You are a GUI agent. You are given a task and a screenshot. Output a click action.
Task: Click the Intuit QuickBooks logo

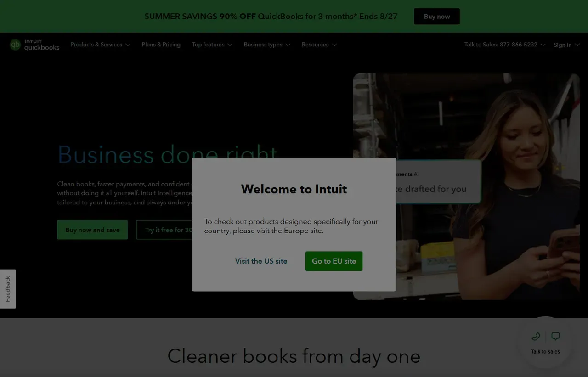[35, 45]
